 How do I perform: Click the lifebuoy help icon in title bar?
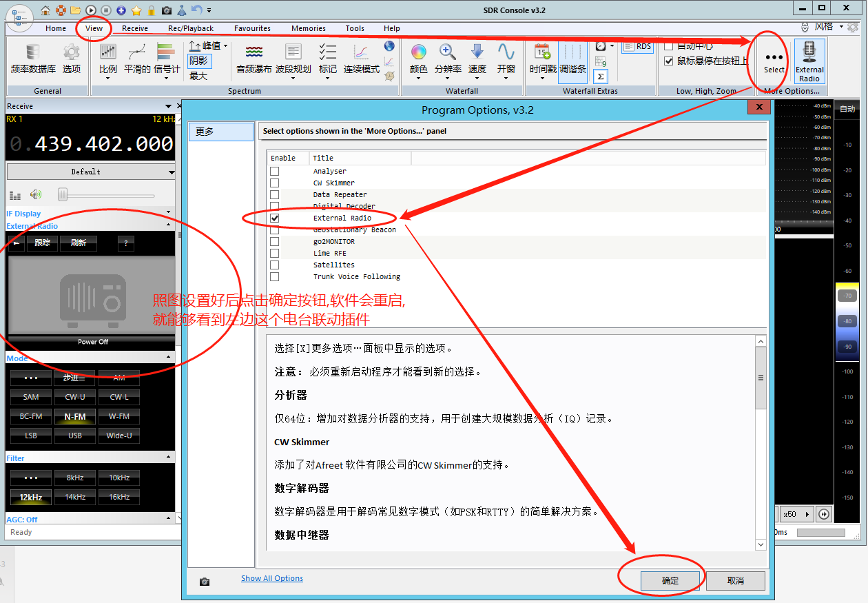61,10
